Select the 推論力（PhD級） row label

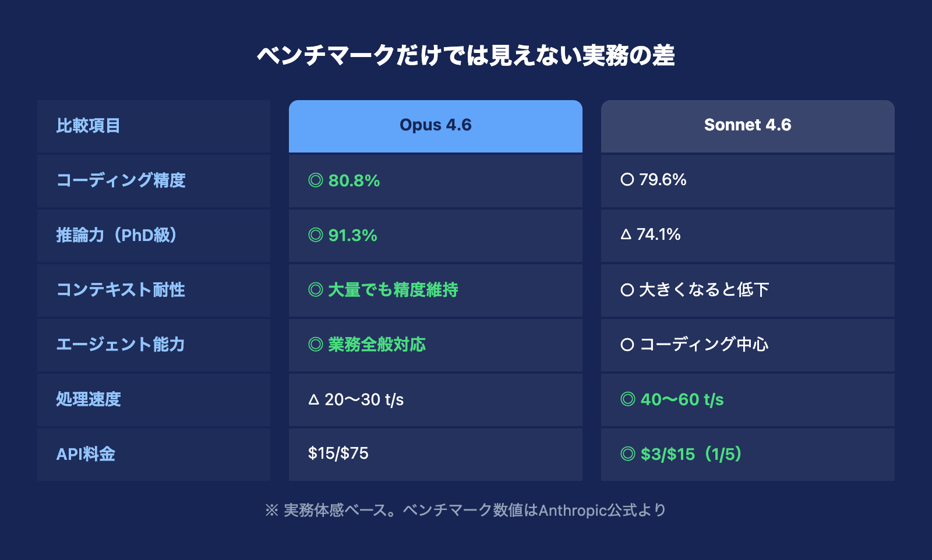tap(116, 235)
